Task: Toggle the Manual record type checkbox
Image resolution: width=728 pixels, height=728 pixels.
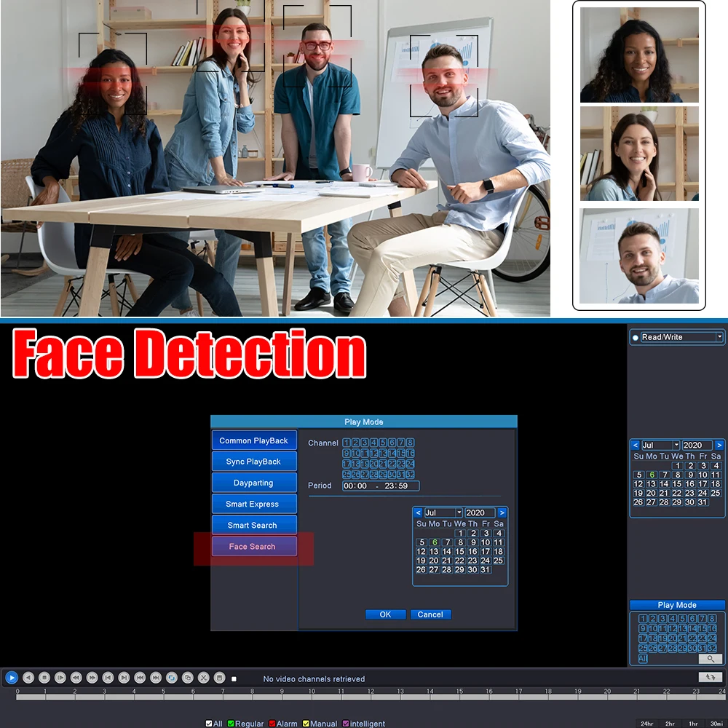Action: click(x=306, y=724)
